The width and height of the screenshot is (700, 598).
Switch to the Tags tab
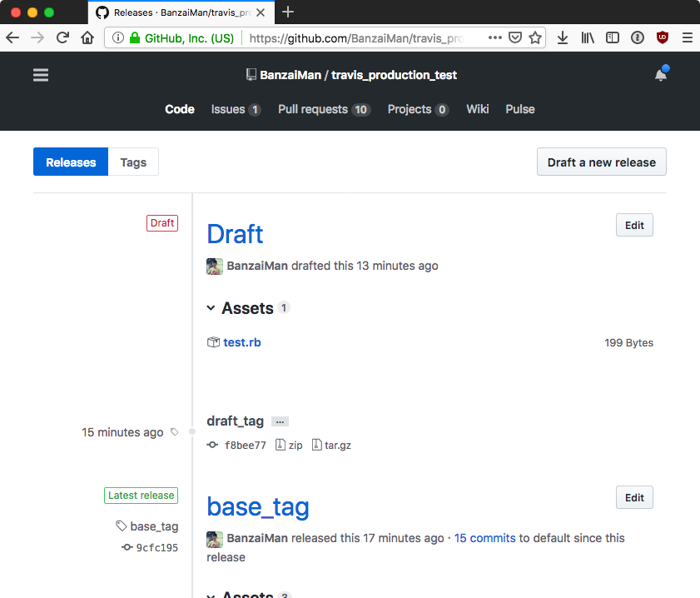(x=133, y=162)
